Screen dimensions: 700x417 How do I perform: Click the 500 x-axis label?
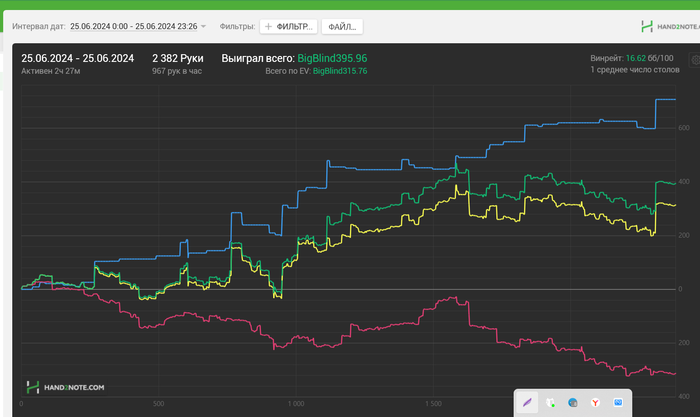[x=158, y=404]
